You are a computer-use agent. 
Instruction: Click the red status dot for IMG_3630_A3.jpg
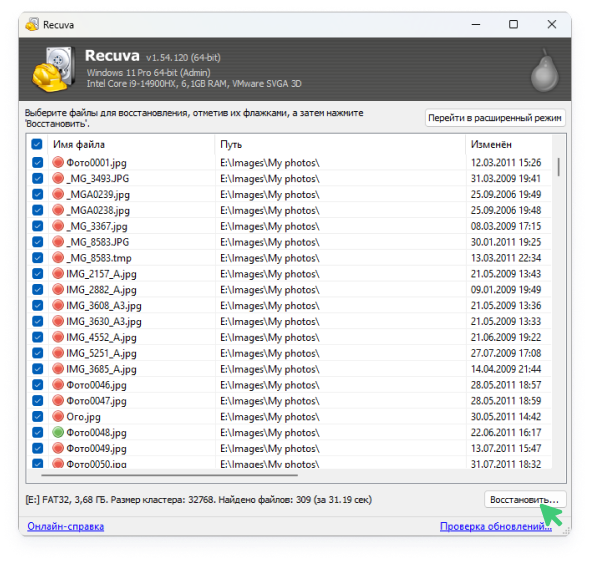(x=58, y=321)
